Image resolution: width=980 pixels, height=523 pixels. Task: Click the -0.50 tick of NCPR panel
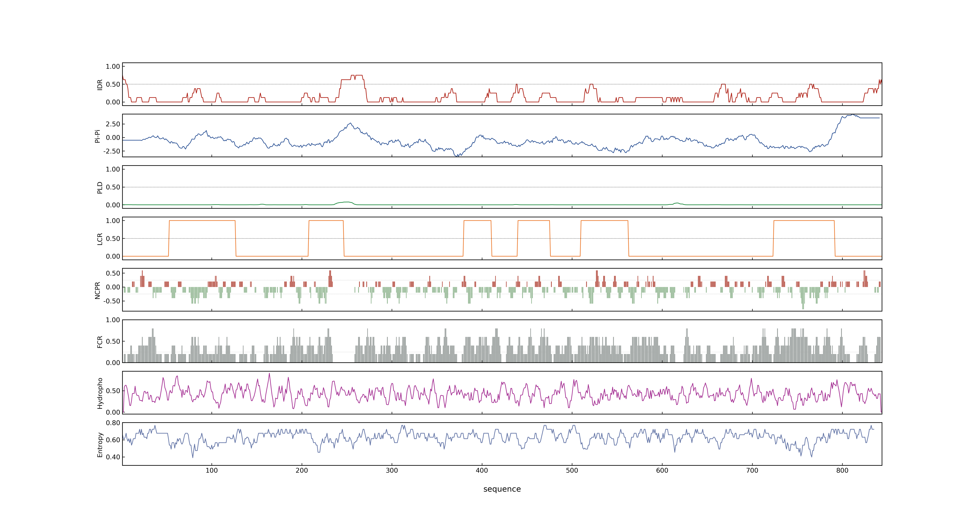pos(111,301)
